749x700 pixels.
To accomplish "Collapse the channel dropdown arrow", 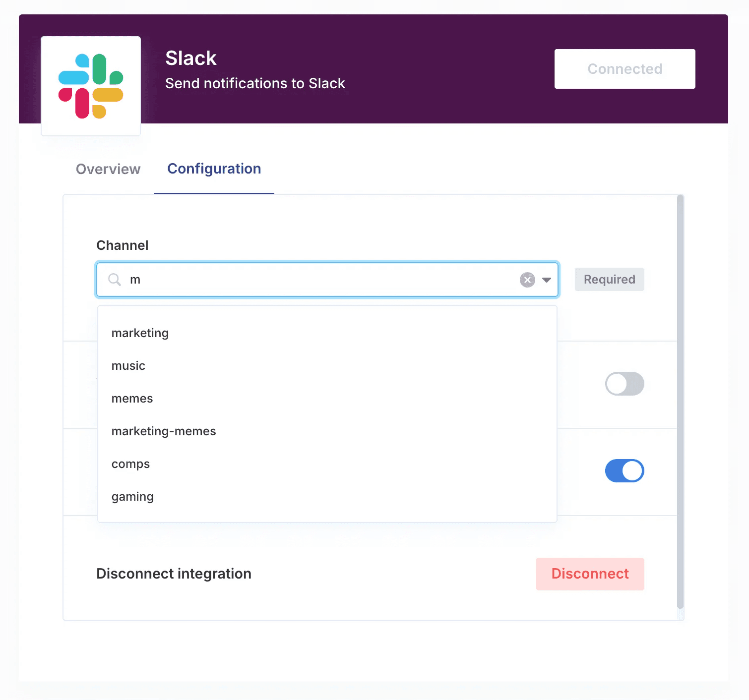I will pos(547,280).
